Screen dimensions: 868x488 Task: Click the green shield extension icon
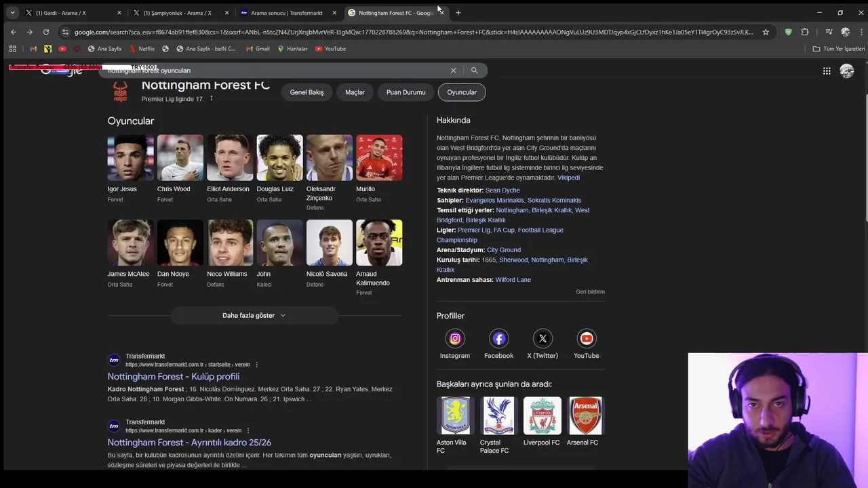(788, 32)
